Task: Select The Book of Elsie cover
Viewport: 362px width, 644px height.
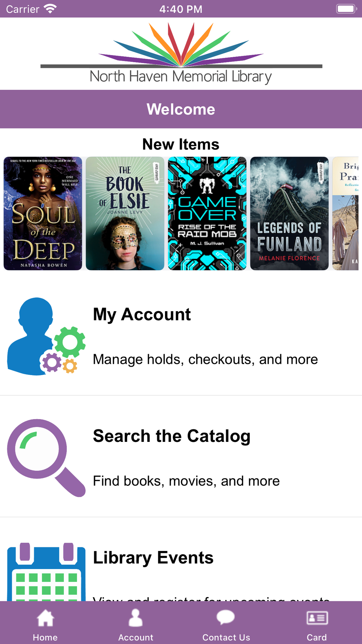Action: click(125, 213)
